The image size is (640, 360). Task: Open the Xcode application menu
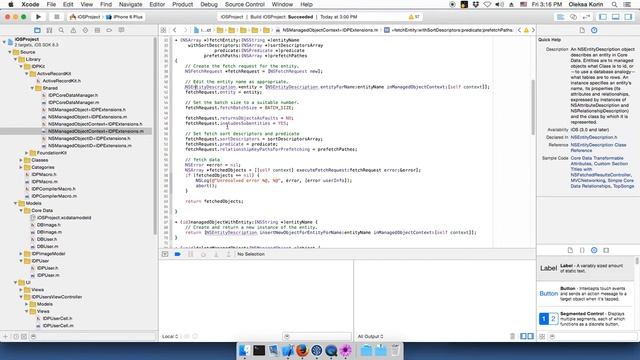click(30, 4)
